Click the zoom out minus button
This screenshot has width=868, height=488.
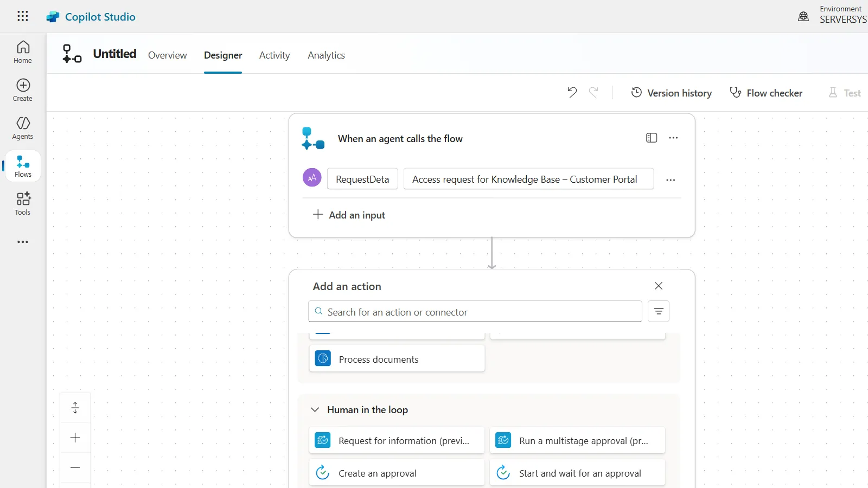75,467
